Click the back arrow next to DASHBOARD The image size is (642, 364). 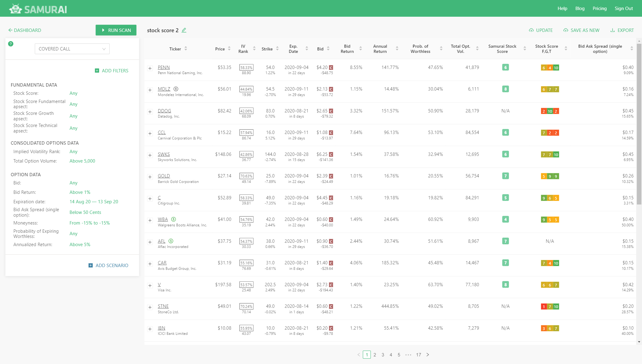coord(10,30)
